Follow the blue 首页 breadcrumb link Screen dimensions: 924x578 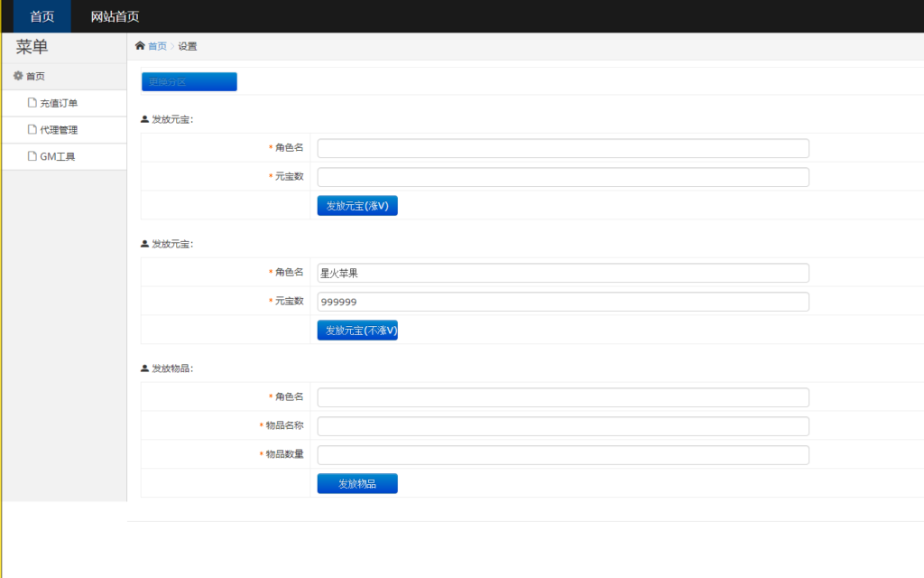[x=157, y=46]
